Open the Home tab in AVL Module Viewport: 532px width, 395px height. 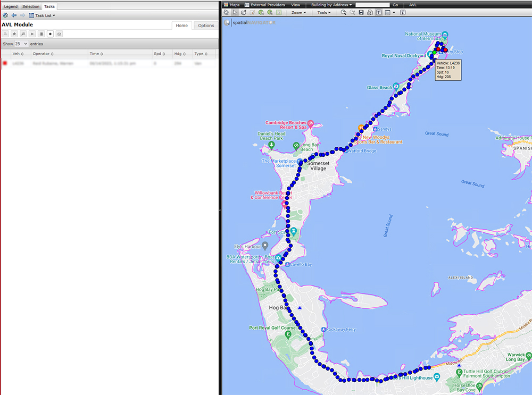coord(182,26)
